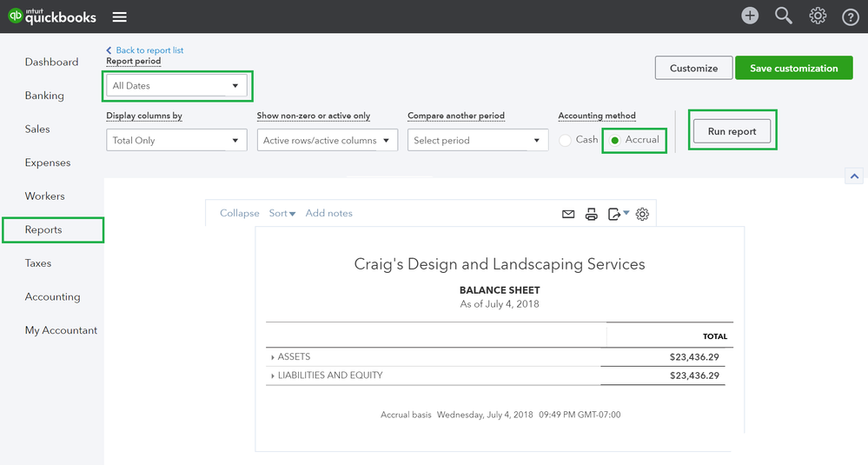Email the report using envelope icon
Viewport: 868px width, 465px height.
pyautogui.click(x=568, y=214)
